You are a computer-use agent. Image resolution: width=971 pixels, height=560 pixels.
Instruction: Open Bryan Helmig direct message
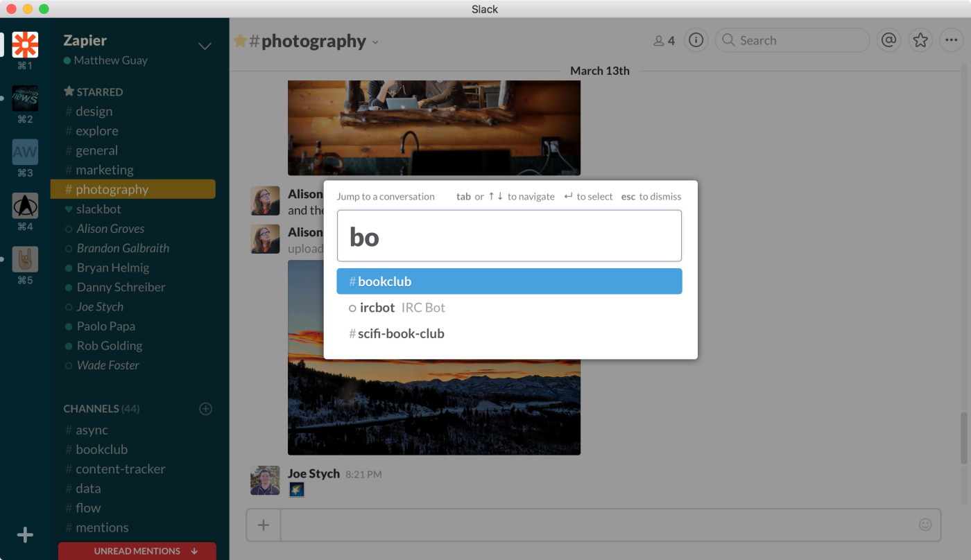(x=107, y=268)
